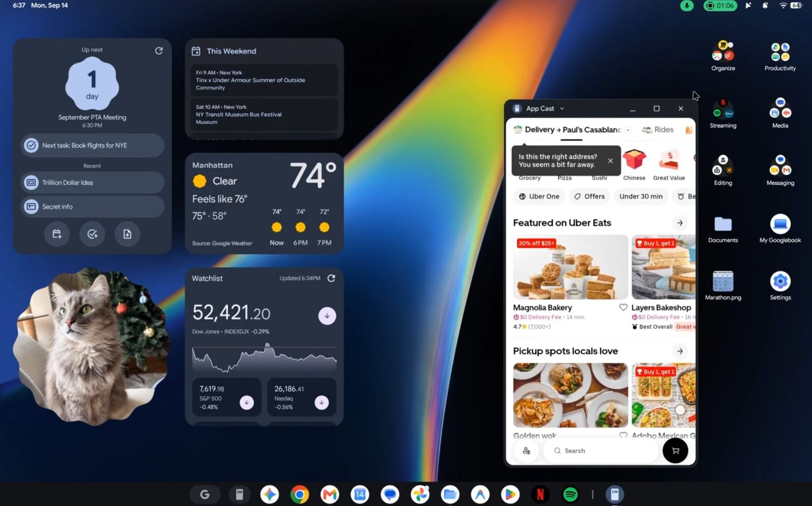This screenshot has width=812, height=506.
Task: Refresh the Up next widget
Action: pos(159,51)
